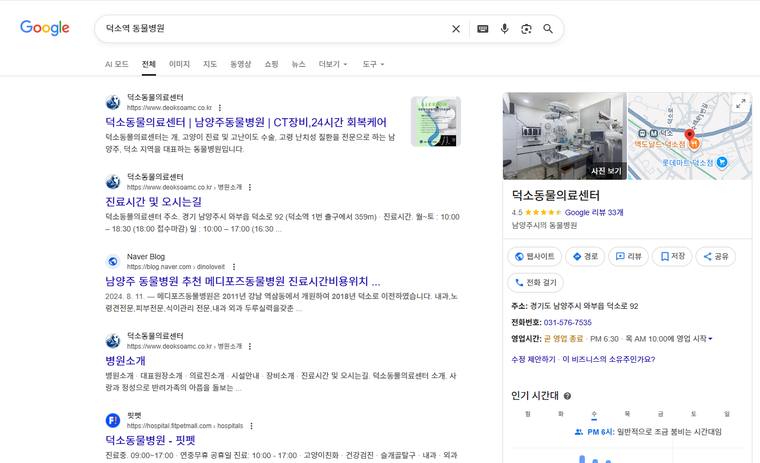Select the 목 day in popular times
Screen dimensions: 760x463
(627, 414)
